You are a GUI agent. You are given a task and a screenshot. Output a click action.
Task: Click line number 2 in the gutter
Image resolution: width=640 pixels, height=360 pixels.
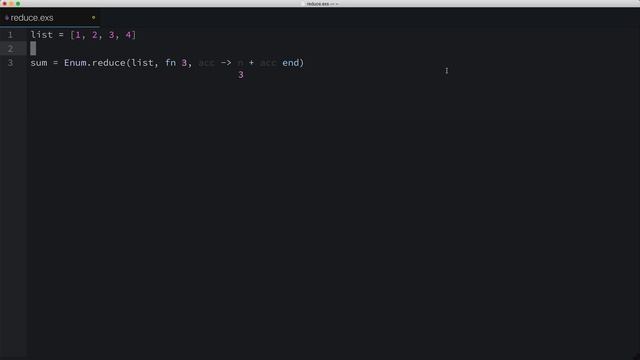[10, 49]
